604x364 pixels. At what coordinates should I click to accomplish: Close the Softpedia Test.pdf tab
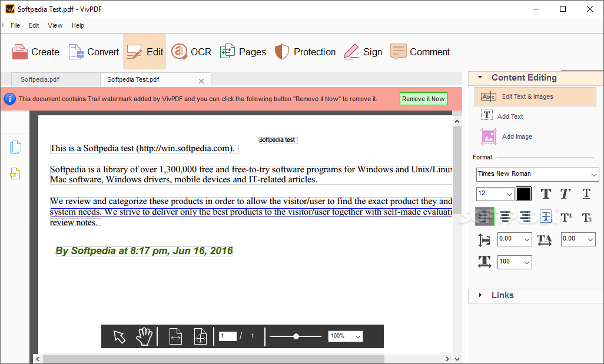(201, 81)
